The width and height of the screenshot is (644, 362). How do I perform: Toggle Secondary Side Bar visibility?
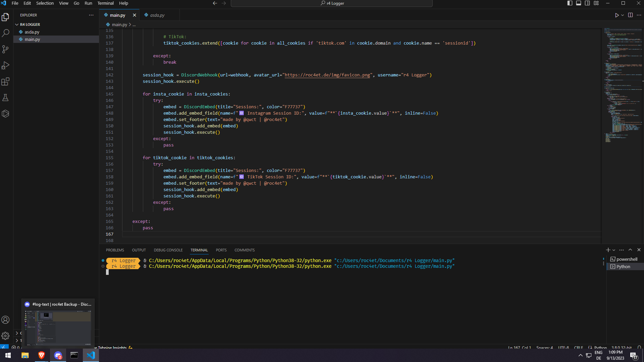pos(587,3)
